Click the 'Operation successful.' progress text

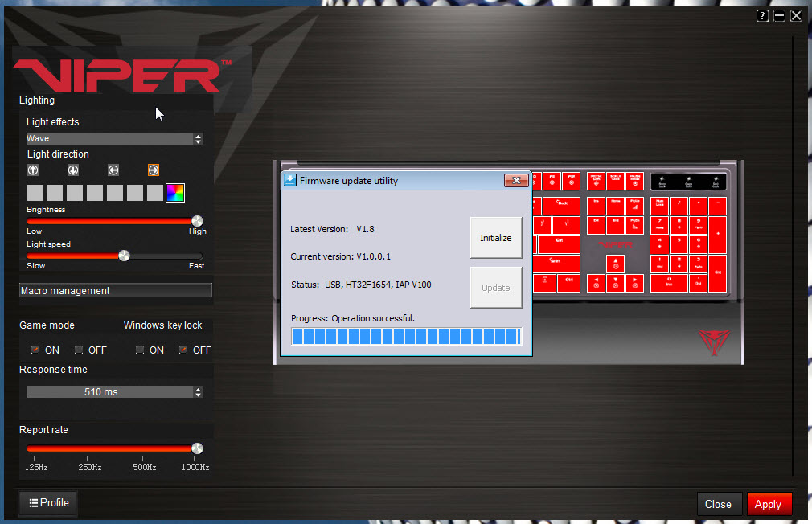(x=373, y=318)
